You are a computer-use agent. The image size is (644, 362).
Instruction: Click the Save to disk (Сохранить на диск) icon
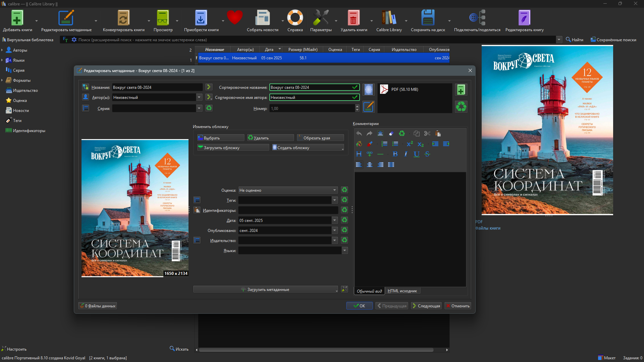click(428, 18)
